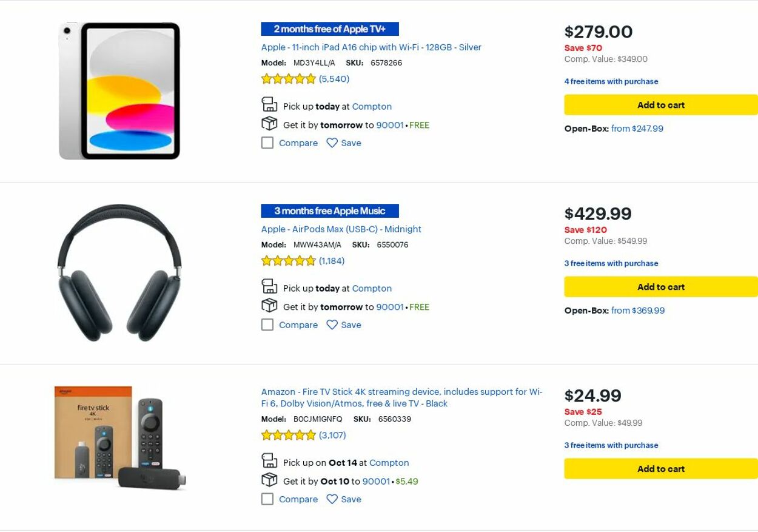Click the star rating of Fire TV Stick
Screen dimensions: 758x532
coord(289,435)
